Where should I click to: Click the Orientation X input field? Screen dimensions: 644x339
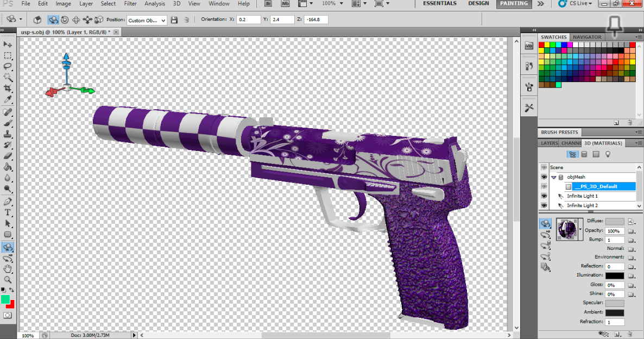click(249, 20)
